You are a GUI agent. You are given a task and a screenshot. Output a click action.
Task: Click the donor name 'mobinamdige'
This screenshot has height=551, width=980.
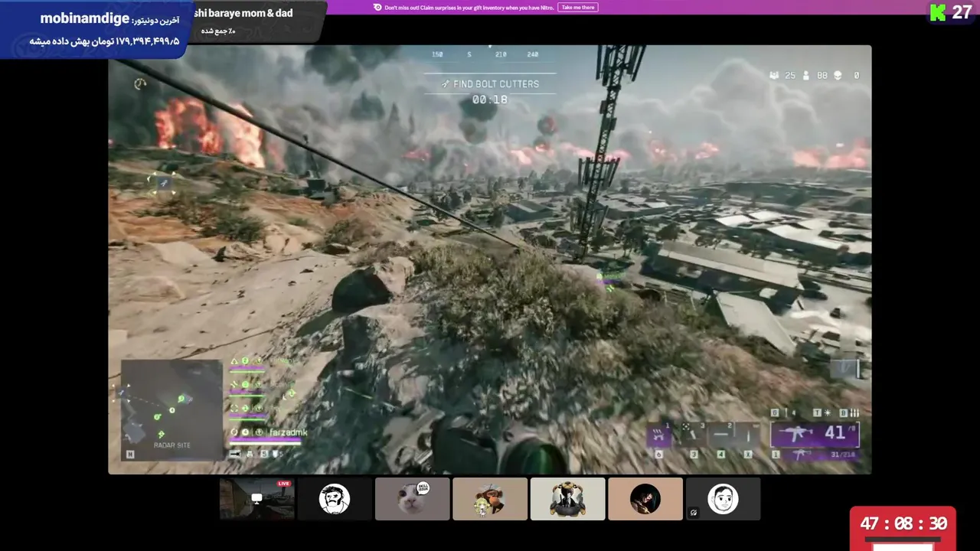pos(85,18)
